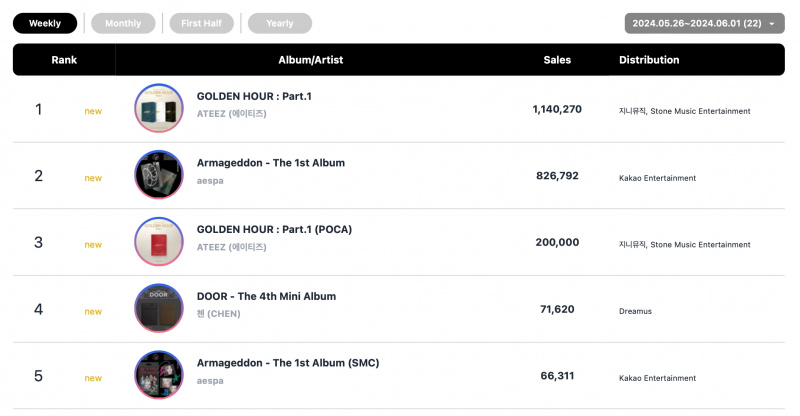The height and width of the screenshot is (416, 800).
Task: Click the Sales column header
Action: coord(557,60)
